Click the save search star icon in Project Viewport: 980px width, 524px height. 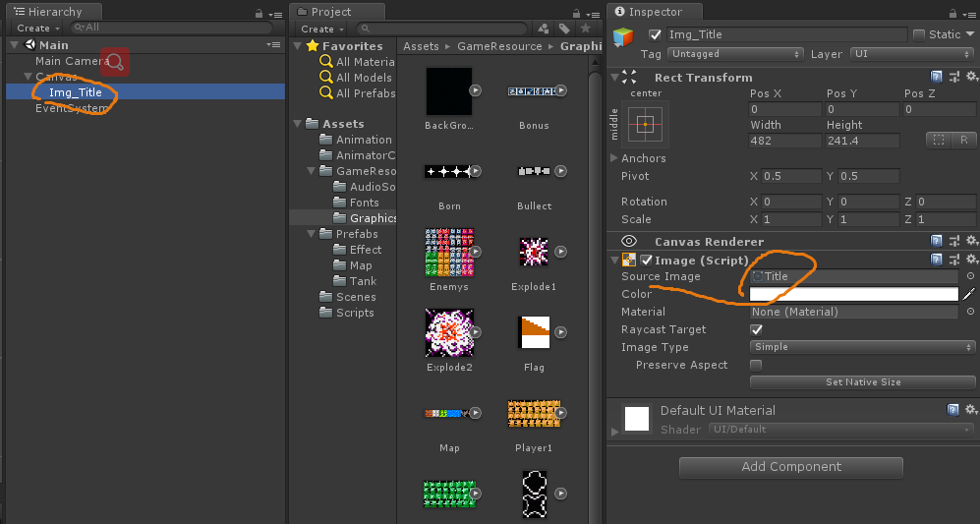coord(586,29)
